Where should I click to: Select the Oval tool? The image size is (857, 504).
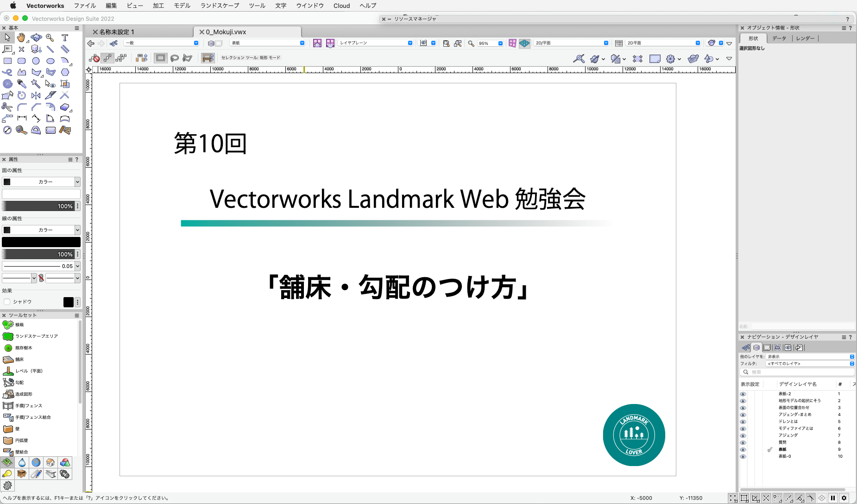tap(50, 61)
